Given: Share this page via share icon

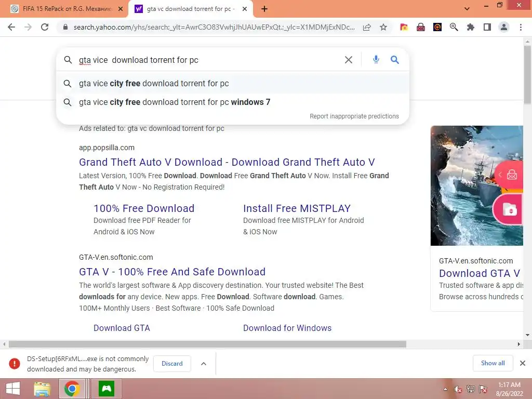Looking at the screenshot, I should point(367,27).
